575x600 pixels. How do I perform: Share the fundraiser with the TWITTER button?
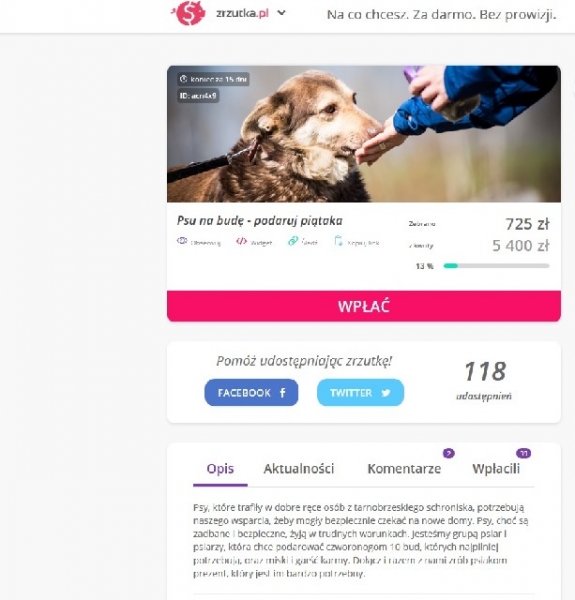[360, 393]
